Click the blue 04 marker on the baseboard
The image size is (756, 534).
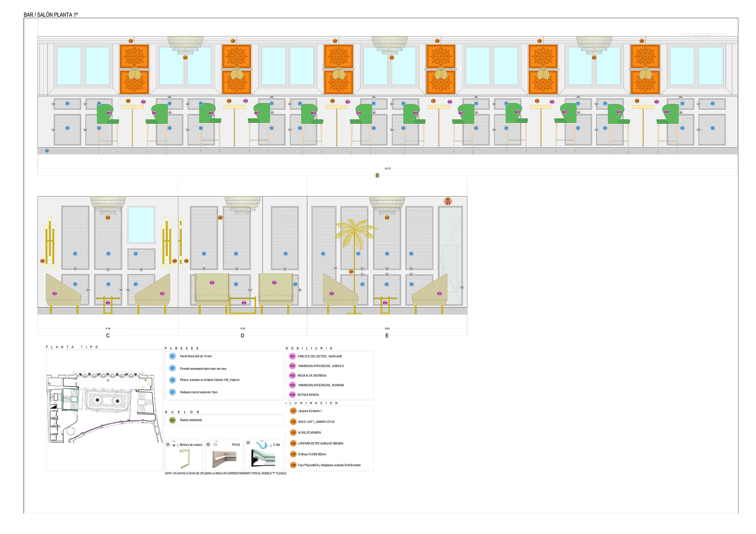point(47,151)
